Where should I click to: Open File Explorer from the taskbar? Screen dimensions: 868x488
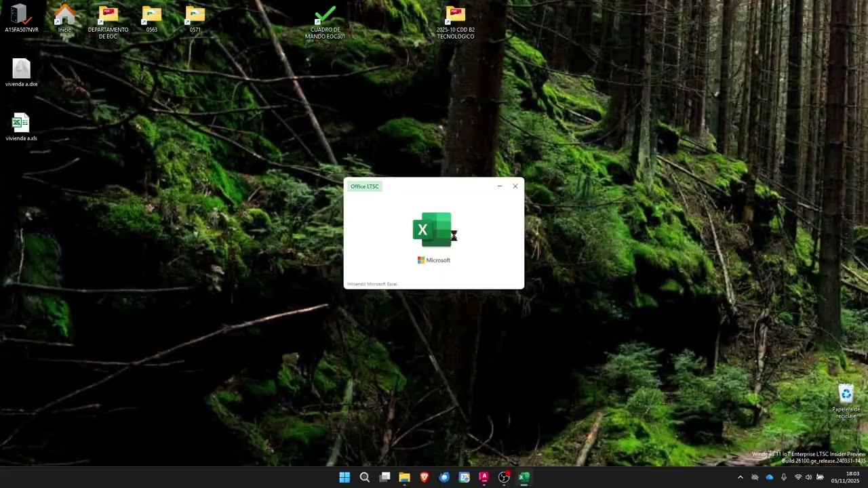pos(404,477)
